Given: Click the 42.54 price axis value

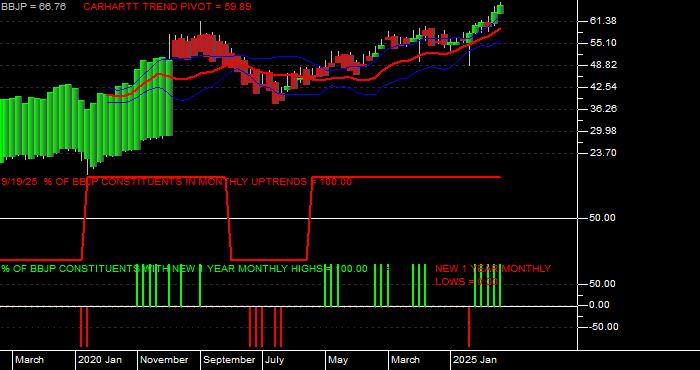Looking at the screenshot, I should click(604, 87).
